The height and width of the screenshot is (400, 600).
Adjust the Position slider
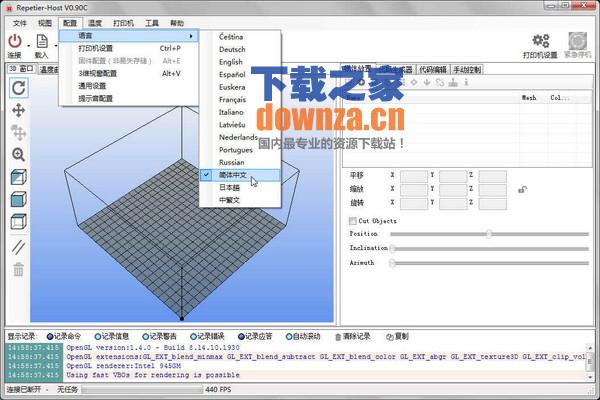click(x=489, y=234)
